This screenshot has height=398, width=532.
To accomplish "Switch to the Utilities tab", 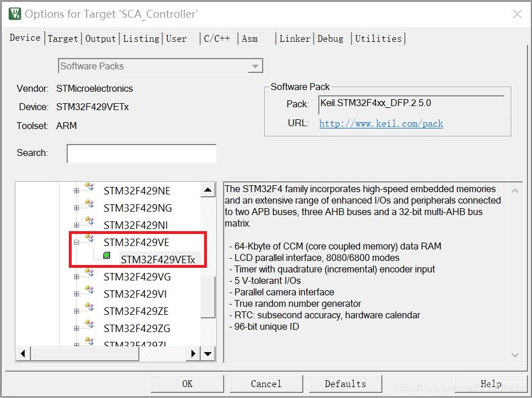I will pos(378,38).
